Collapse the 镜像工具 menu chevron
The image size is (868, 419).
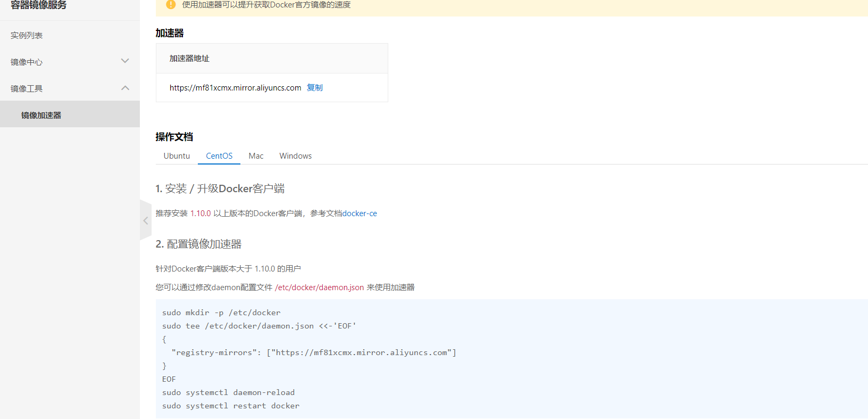[125, 88]
